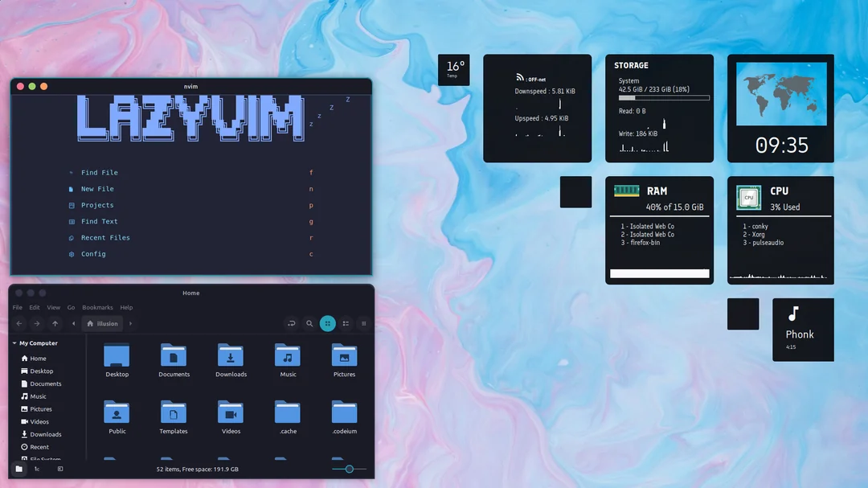The height and width of the screenshot is (488, 868).
Task: Collapse the My Computer sidebar section
Action: [14, 343]
